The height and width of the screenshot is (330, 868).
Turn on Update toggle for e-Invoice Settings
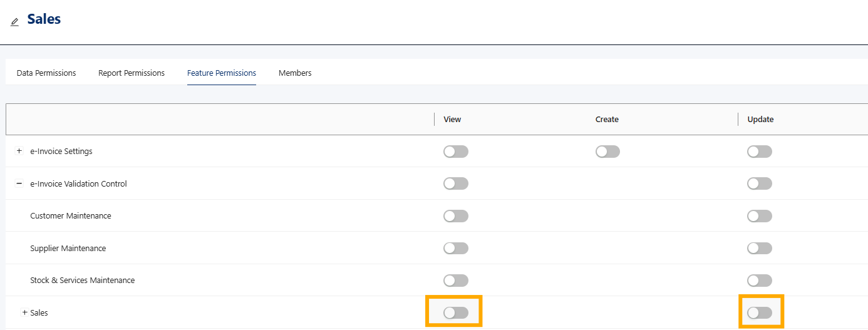coord(760,152)
